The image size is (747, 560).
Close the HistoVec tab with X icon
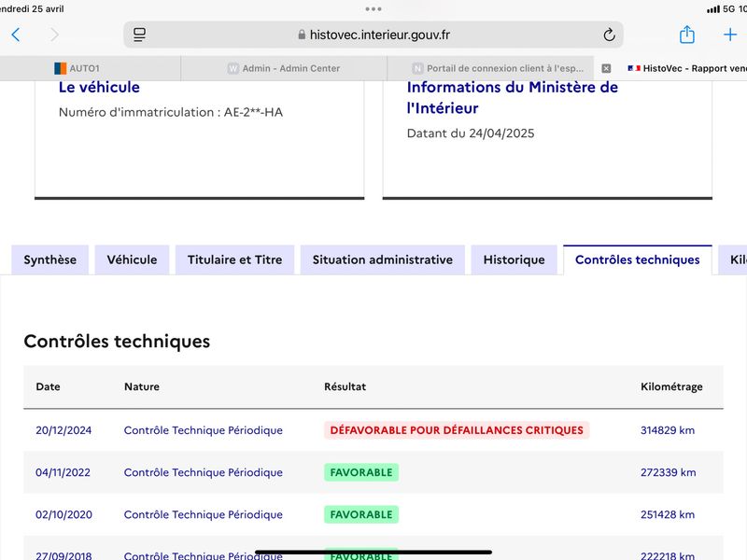tap(606, 68)
